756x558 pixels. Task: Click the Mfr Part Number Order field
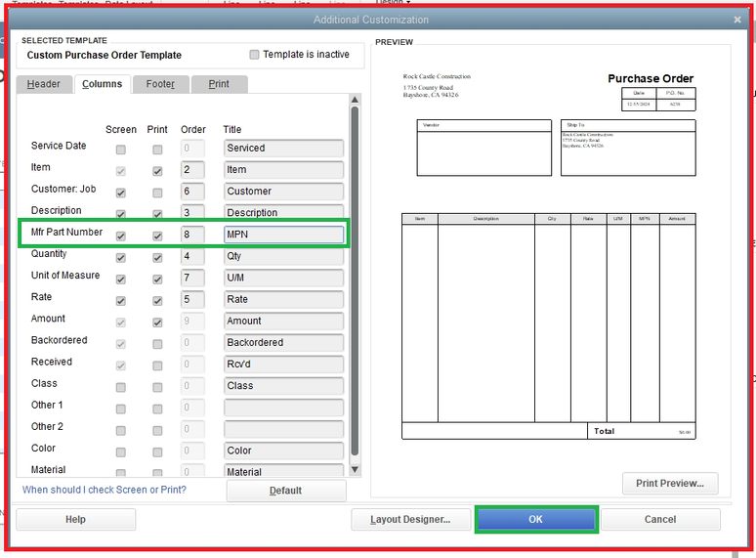192,235
